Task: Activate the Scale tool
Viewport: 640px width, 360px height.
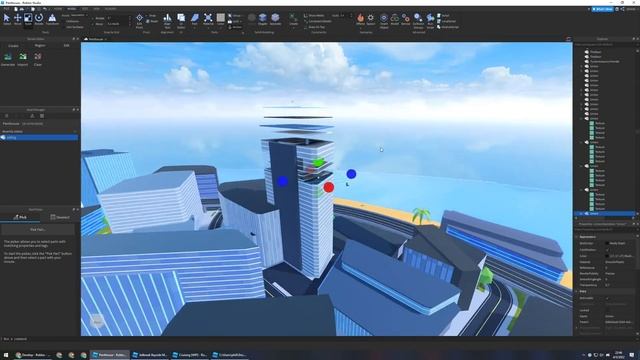Action: point(28,19)
